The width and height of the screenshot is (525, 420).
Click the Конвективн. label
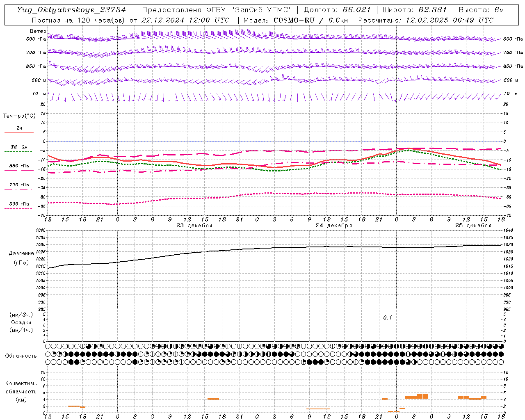coord(21,383)
